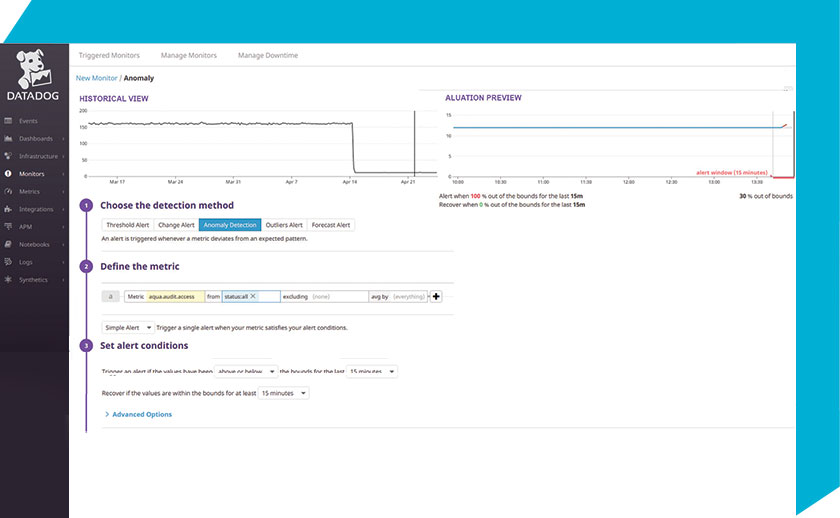Open trigger window 15 minutes dropdown
The image size is (840, 518).
[372, 371]
